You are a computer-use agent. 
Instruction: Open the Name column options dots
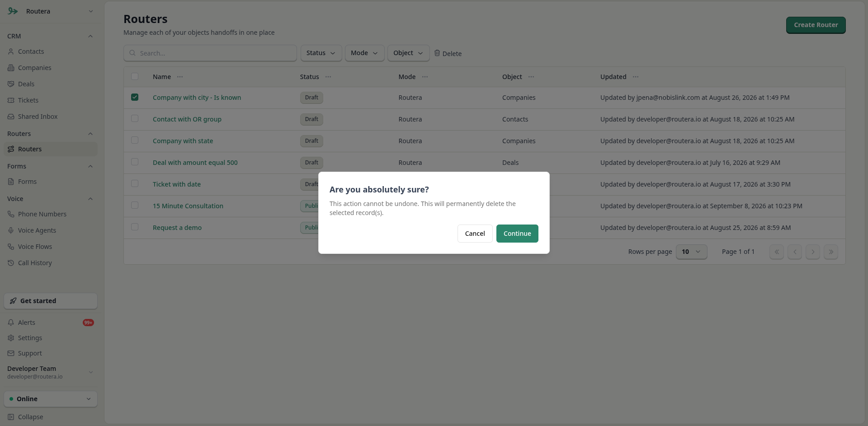pyautogui.click(x=180, y=77)
